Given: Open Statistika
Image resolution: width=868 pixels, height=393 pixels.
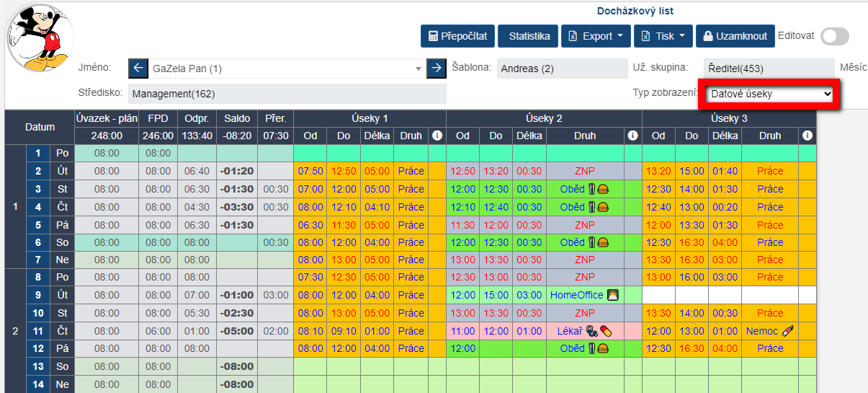Looking at the screenshot, I should point(529,36).
